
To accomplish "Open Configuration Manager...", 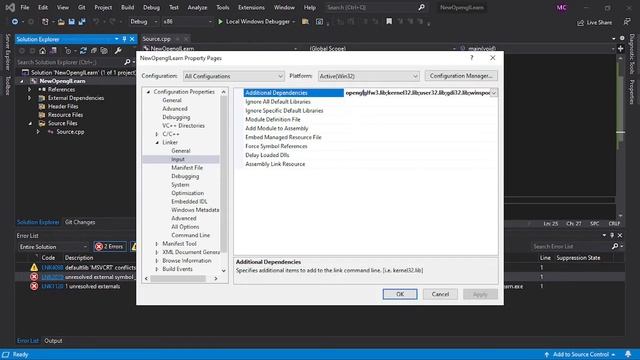I will [x=461, y=76].
